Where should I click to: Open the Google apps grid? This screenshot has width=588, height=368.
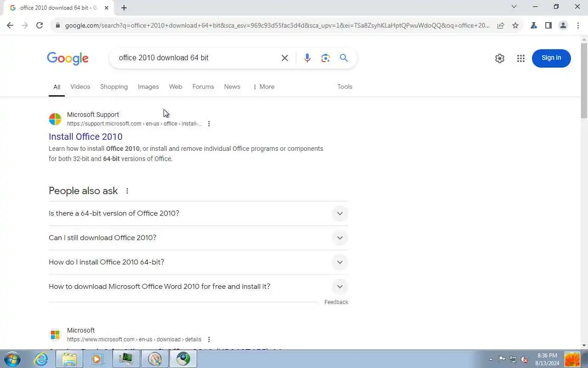(x=520, y=58)
